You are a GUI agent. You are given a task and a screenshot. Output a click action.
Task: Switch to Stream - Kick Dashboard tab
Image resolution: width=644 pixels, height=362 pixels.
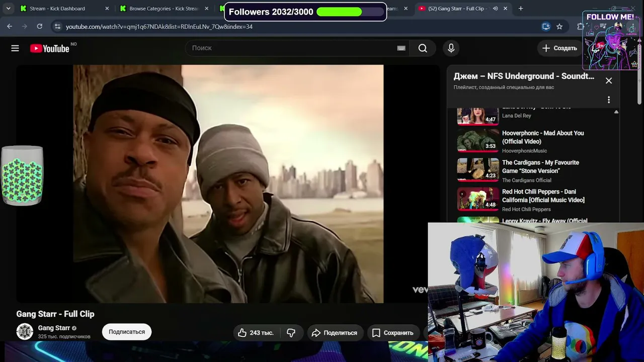coord(64,9)
